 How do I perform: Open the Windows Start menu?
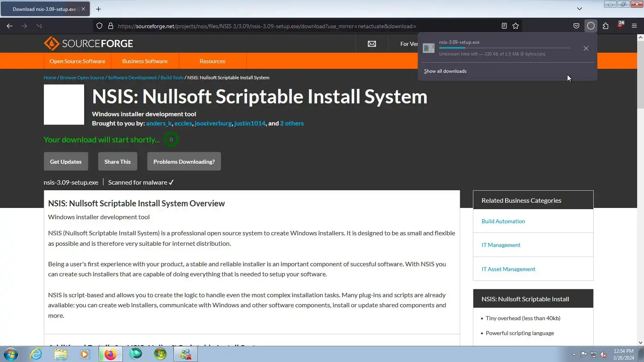(x=11, y=354)
